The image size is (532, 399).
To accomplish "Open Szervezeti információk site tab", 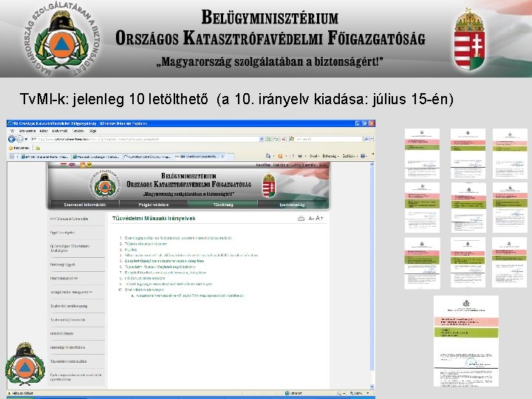I will tap(85, 205).
